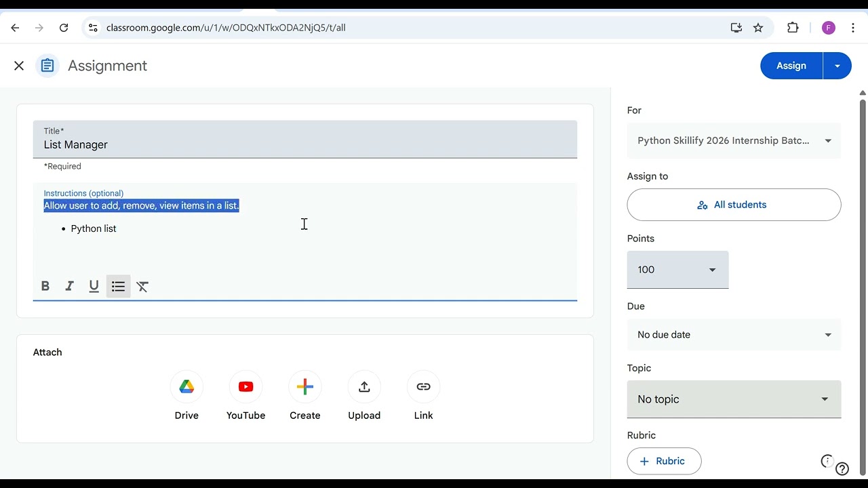Click the info icon near Rubric
868x488 pixels.
(x=827, y=461)
